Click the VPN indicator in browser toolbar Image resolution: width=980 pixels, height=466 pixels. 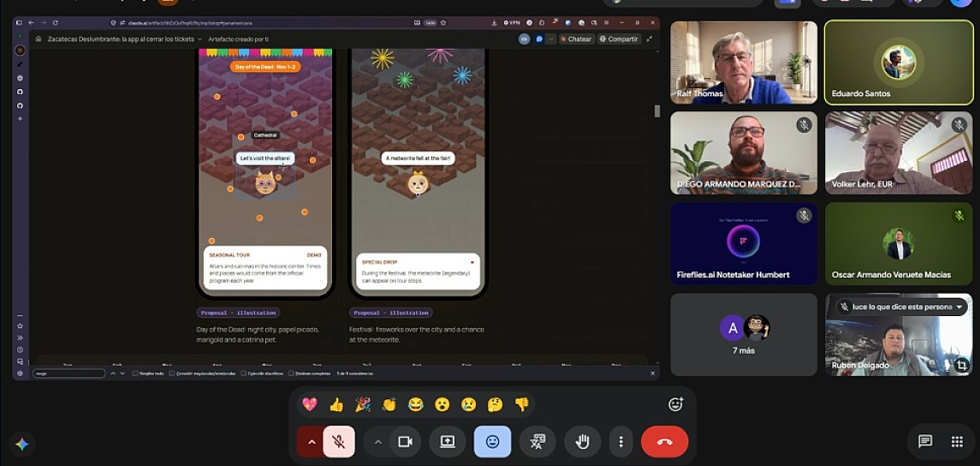[513, 22]
